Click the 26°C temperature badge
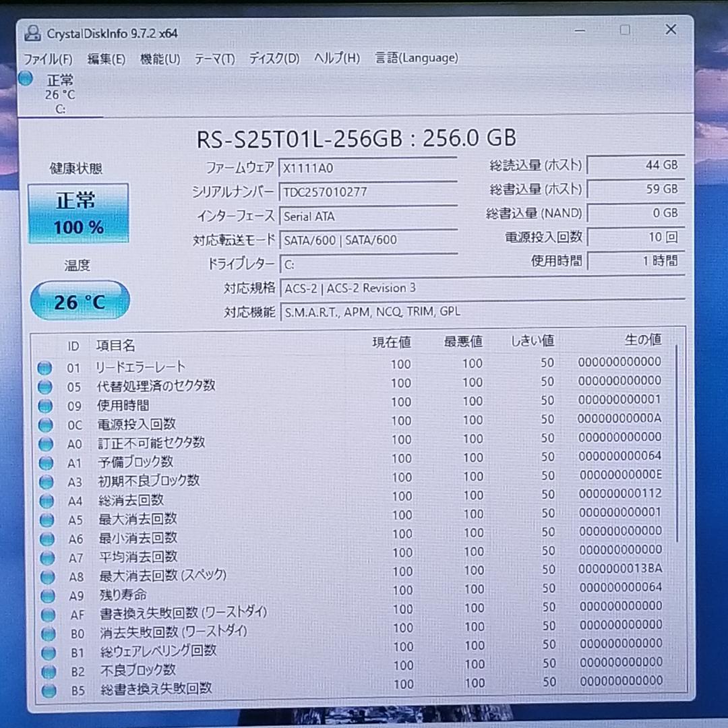Image resolution: width=728 pixels, height=728 pixels. 79,301
